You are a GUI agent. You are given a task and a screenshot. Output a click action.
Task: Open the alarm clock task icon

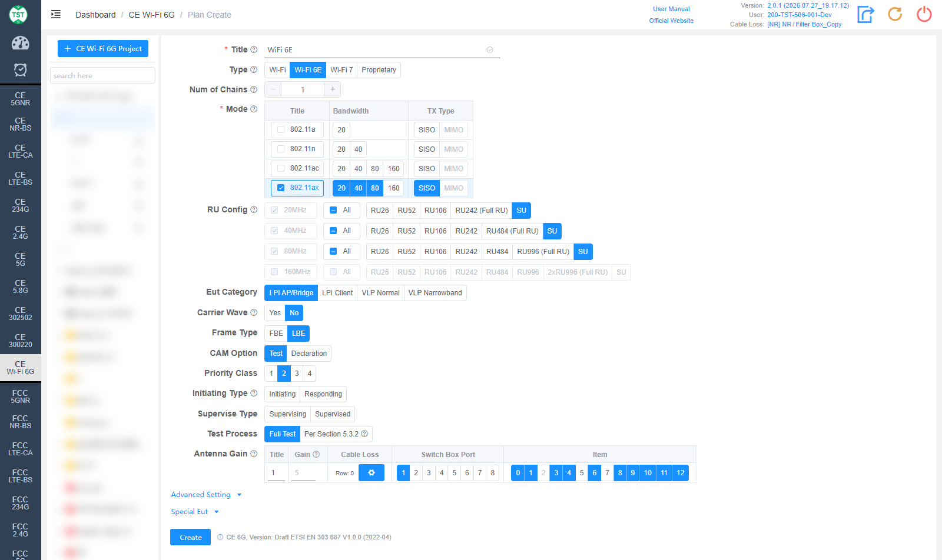20,70
